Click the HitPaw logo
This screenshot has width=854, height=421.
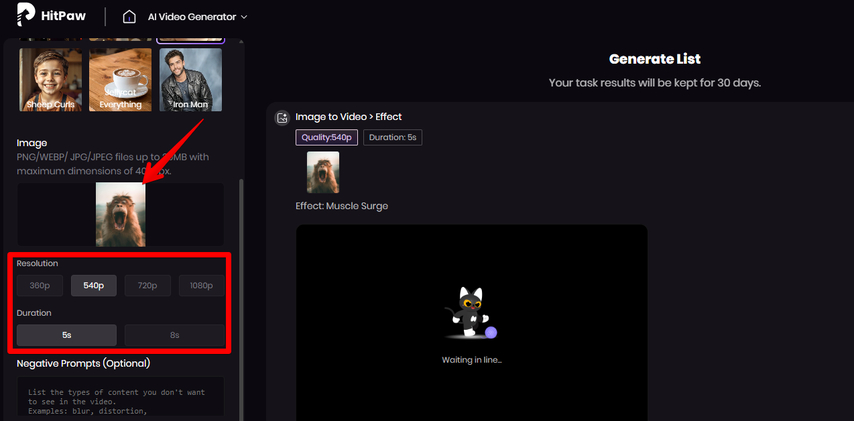[x=50, y=16]
